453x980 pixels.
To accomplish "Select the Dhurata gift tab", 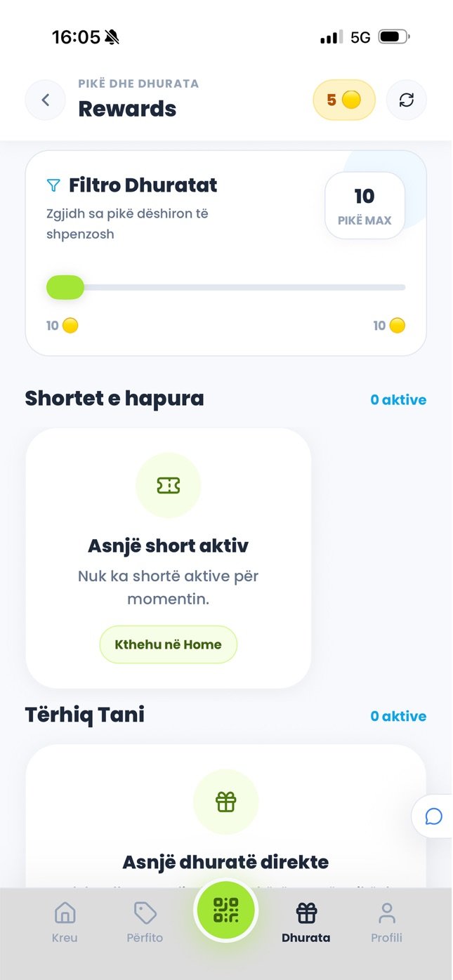I will pyautogui.click(x=306, y=922).
